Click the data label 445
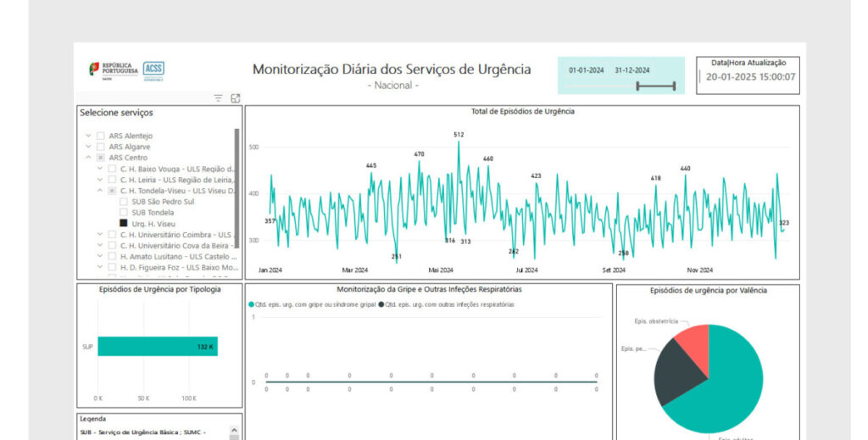This screenshot has width=868, height=440. pos(371,165)
